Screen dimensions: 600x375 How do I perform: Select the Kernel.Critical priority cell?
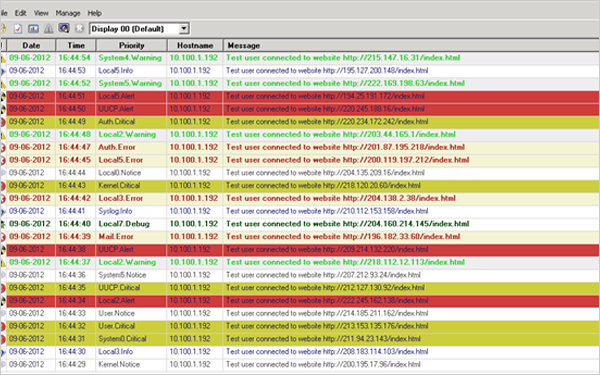click(131, 186)
